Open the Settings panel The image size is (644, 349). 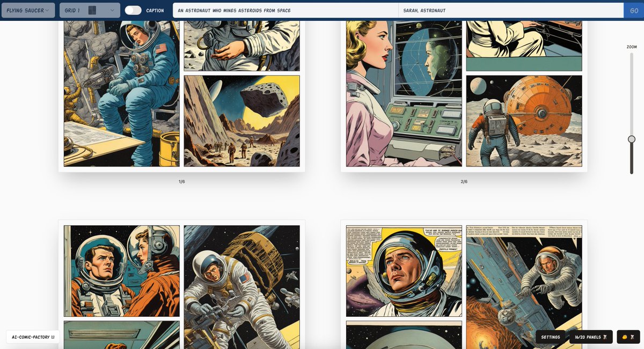tap(550, 337)
